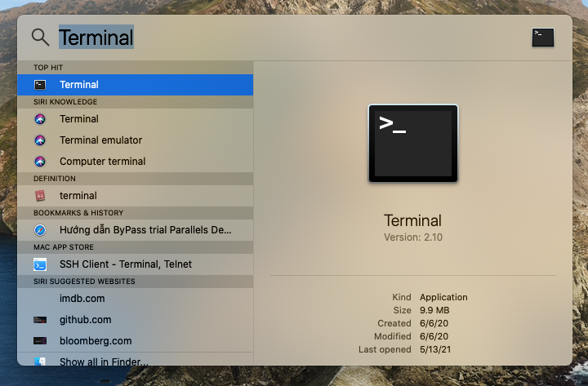Open the imdb.com suggested website
This screenshot has width=588, height=386.
(x=82, y=299)
